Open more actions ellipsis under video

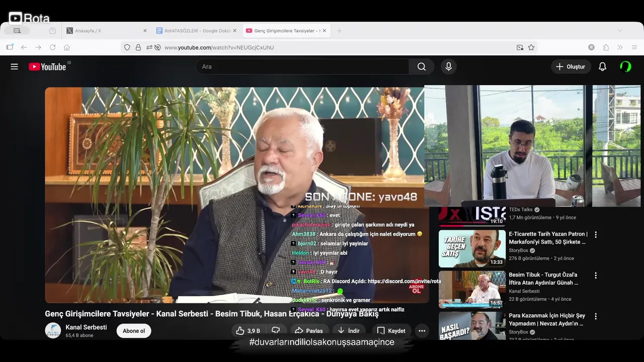(x=422, y=331)
